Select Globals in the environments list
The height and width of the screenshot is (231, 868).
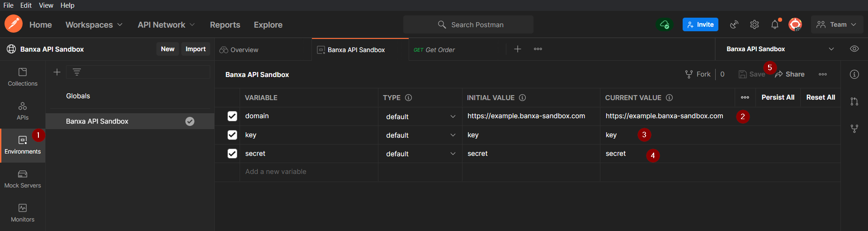[130, 96]
